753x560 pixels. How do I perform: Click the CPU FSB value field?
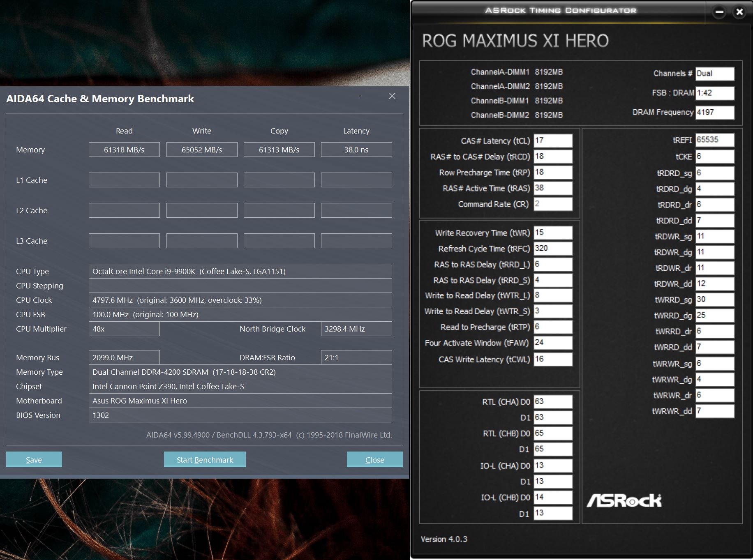tap(240, 314)
